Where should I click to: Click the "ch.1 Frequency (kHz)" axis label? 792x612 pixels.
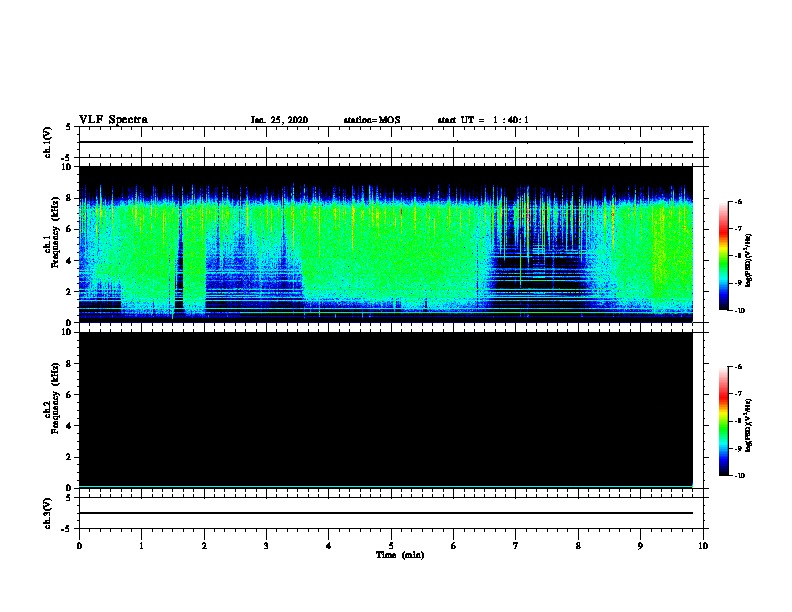pyautogui.click(x=52, y=232)
